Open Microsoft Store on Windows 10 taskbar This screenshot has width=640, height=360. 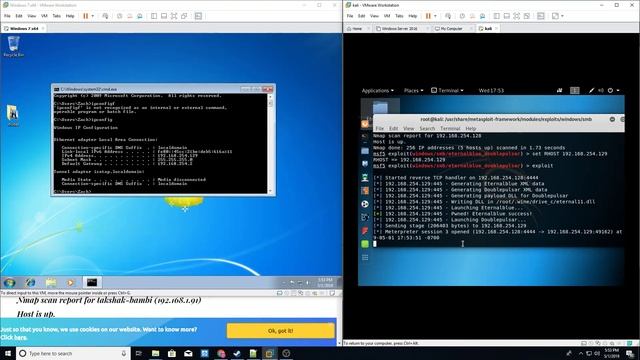click(172, 353)
